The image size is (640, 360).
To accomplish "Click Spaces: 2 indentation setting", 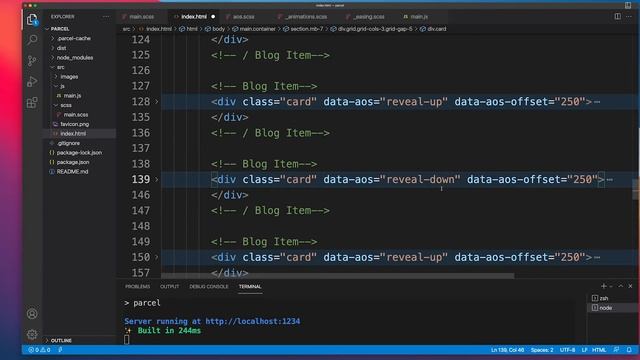I will (x=542, y=350).
